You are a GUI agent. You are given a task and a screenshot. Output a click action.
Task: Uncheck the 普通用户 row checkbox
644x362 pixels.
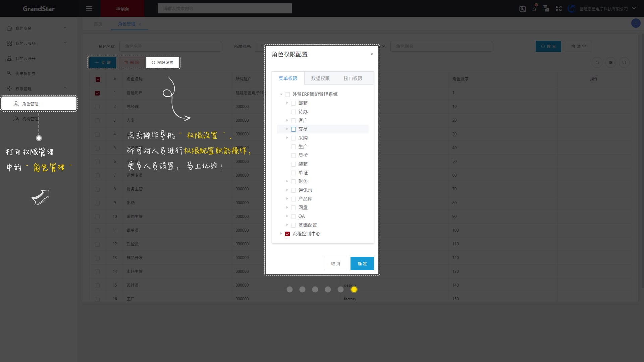click(x=97, y=93)
